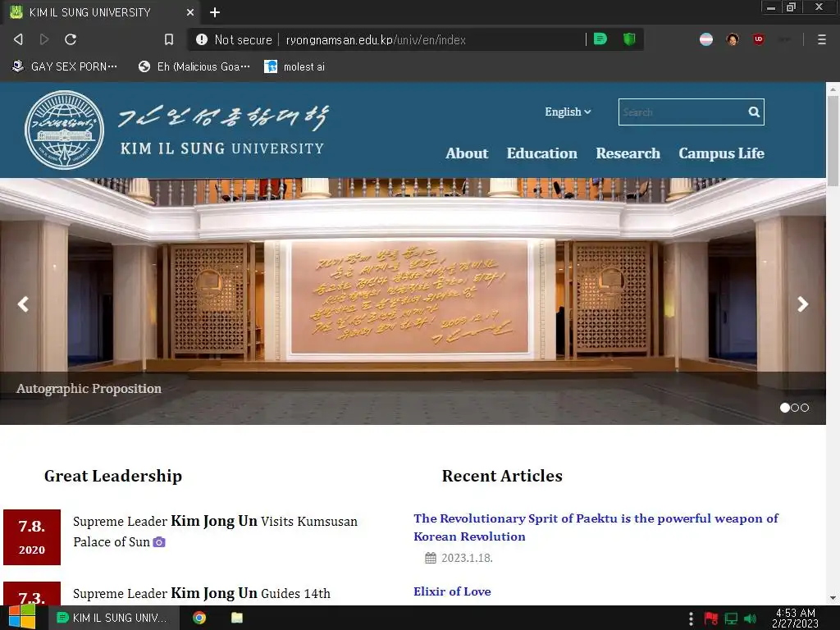Viewport: 840px width, 630px height.
Task: Reload the page with the refresh icon
Action: (71, 39)
